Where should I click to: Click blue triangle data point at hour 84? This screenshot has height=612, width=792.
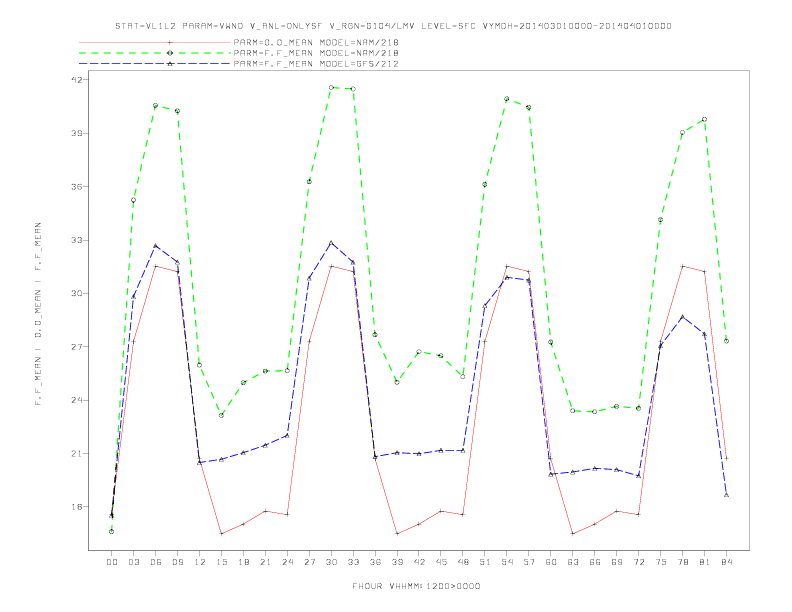[x=726, y=495]
